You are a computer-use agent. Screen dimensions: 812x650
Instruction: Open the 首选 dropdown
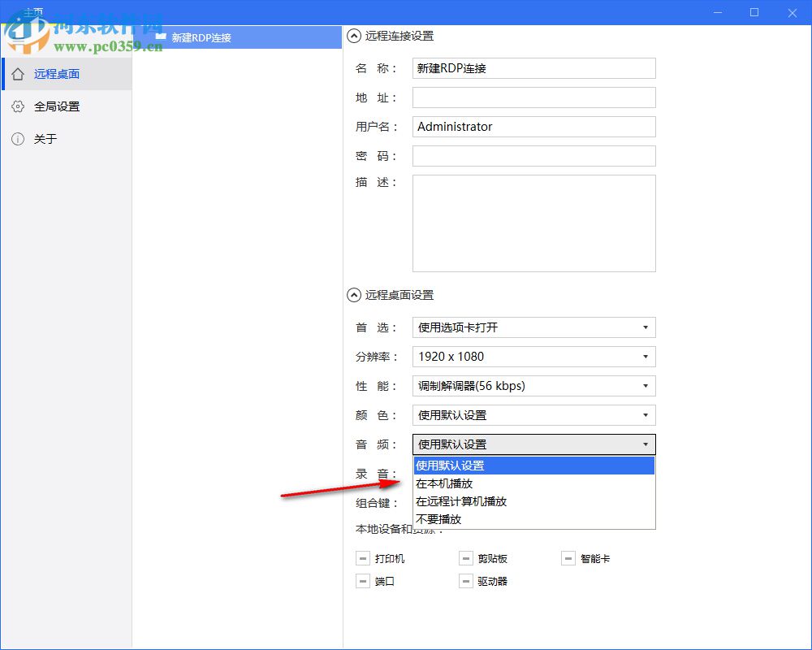click(x=646, y=327)
